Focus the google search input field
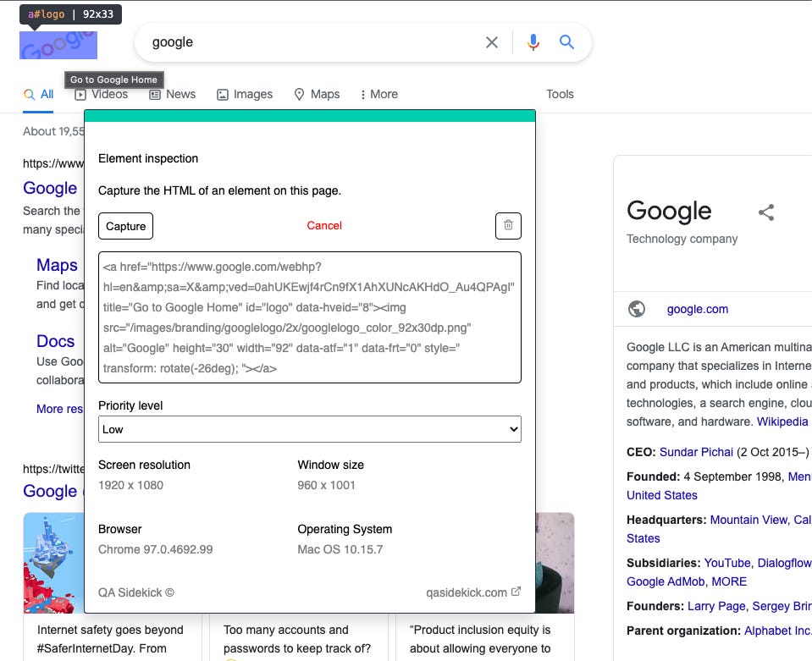Viewport: 812px width, 661px height. [x=311, y=42]
